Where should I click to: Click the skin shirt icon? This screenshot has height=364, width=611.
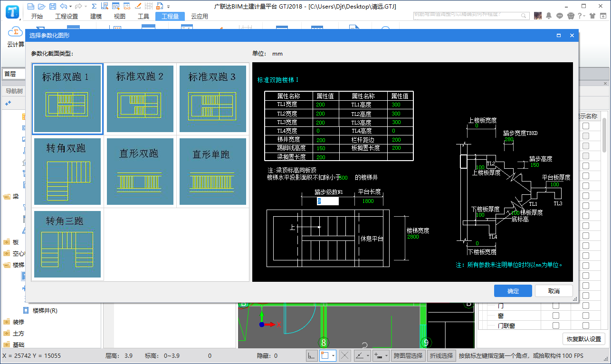coord(592,16)
